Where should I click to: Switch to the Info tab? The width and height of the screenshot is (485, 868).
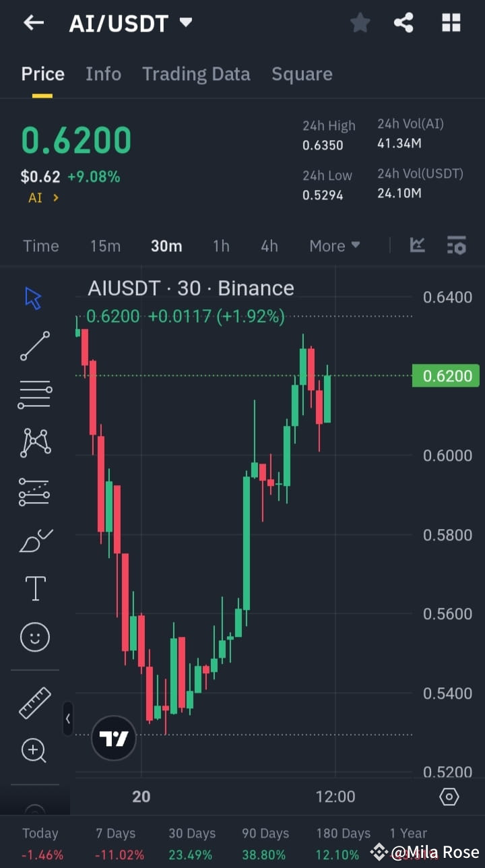(103, 74)
